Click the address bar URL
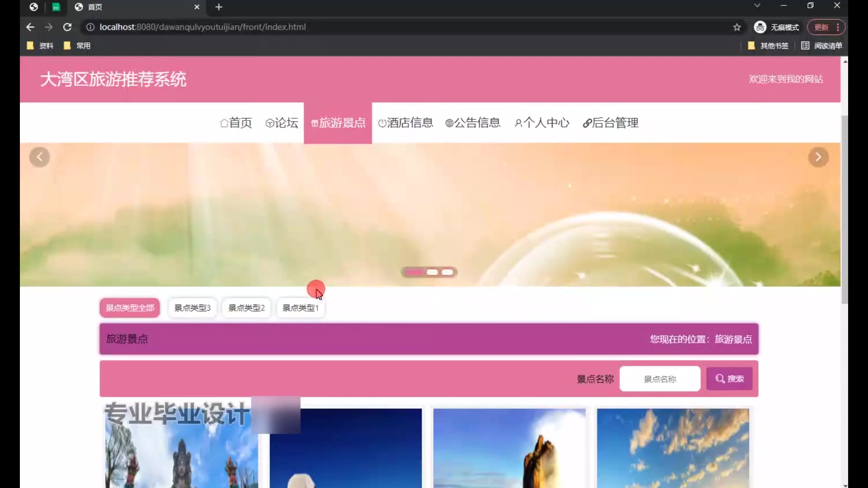Image resolution: width=868 pixels, height=488 pixels. [203, 27]
